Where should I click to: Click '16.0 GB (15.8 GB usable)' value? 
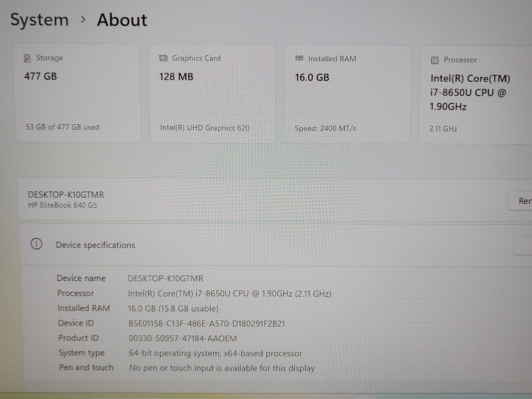173,308
